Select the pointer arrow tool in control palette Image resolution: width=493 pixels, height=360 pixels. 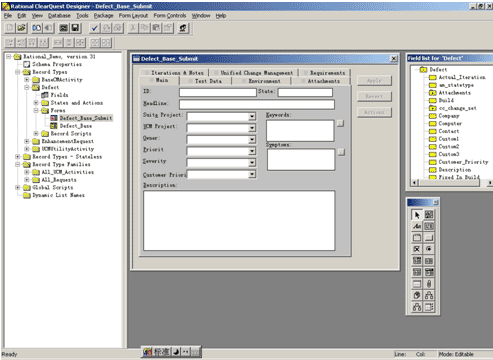417,215
